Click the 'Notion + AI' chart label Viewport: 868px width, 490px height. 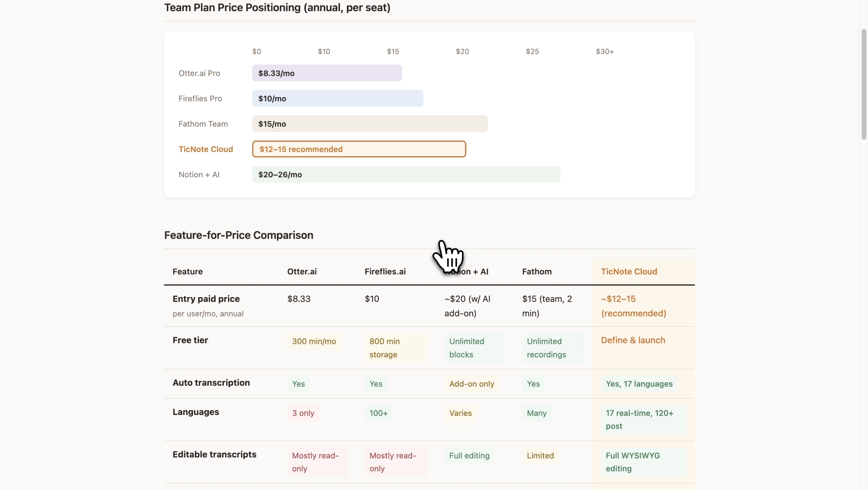(199, 174)
